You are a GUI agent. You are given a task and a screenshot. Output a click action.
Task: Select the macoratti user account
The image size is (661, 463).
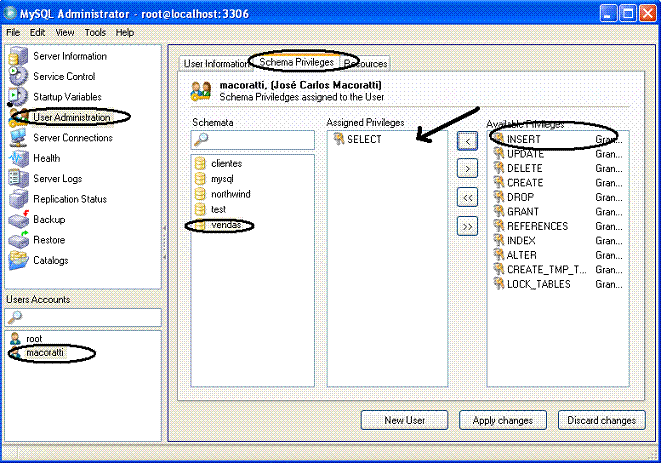coord(44,353)
